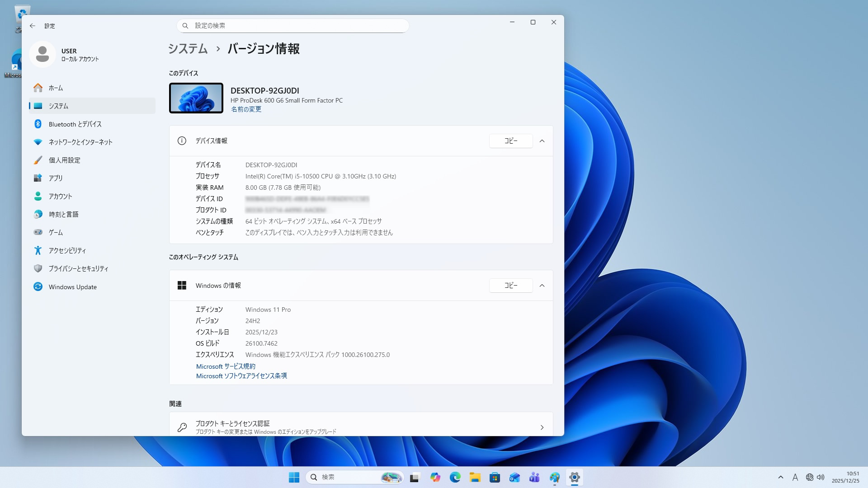Click the Windows Update sync icon
This screenshot has width=868, height=488.
pyautogui.click(x=38, y=286)
